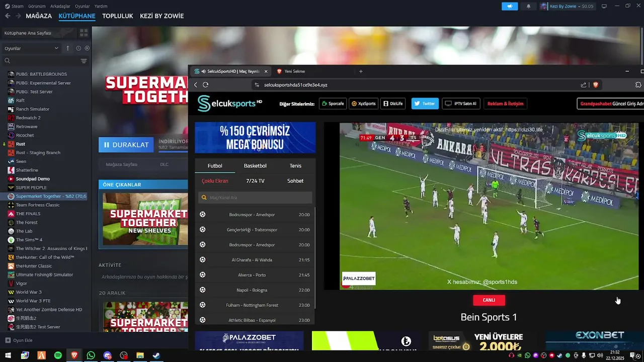
Task: Open the Mağaza Sayfası tab
Action: tap(121, 164)
